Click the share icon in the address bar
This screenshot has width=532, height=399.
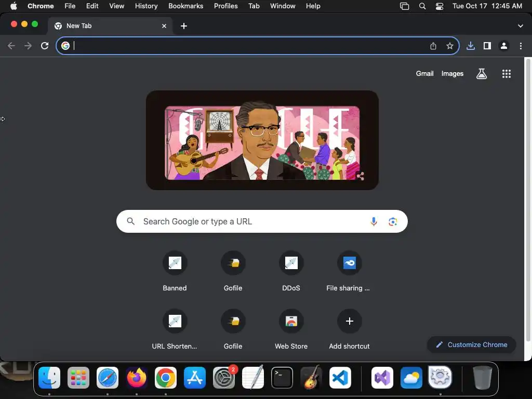433,46
